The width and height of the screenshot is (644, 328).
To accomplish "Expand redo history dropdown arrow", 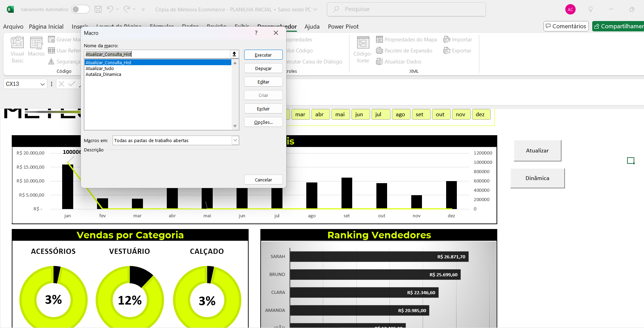I will click(134, 9).
